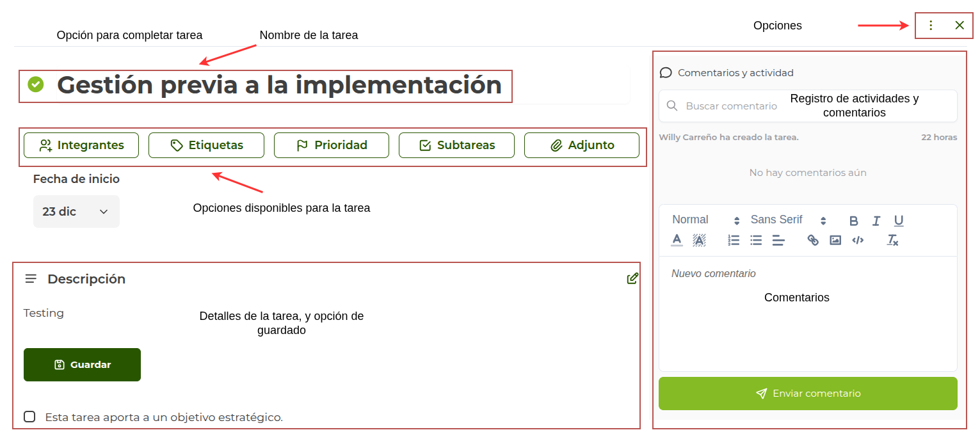Image resolution: width=980 pixels, height=446 pixels.
Task: Toggle the task completion checkmark
Action: tap(36, 84)
